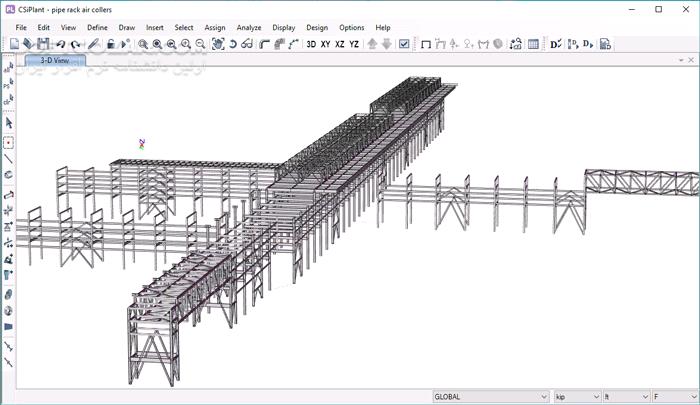Toggle the checkbox icon in the toolbar
This screenshot has height=405, width=700.
pos(404,44)
